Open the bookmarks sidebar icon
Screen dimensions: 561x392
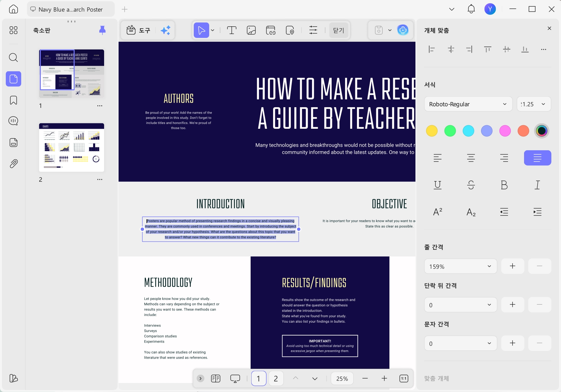13,100
